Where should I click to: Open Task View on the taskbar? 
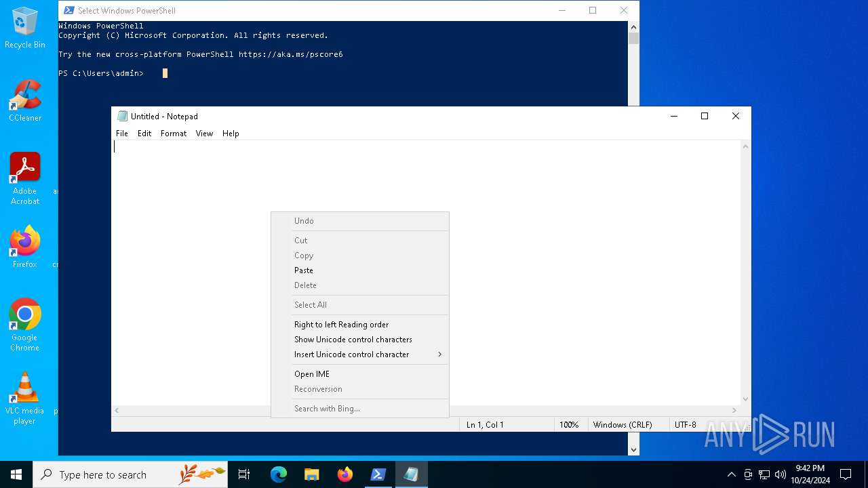[244, 474]
